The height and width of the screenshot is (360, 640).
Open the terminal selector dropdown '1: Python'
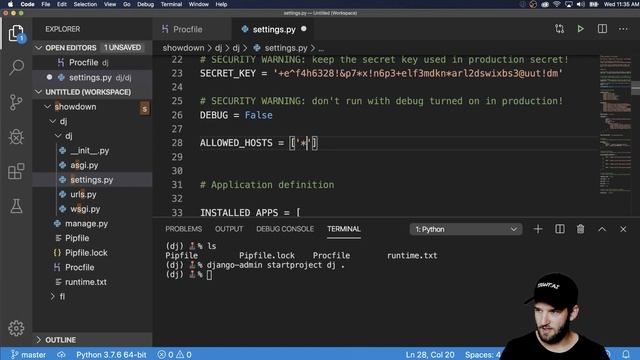(x=465, y=229)
